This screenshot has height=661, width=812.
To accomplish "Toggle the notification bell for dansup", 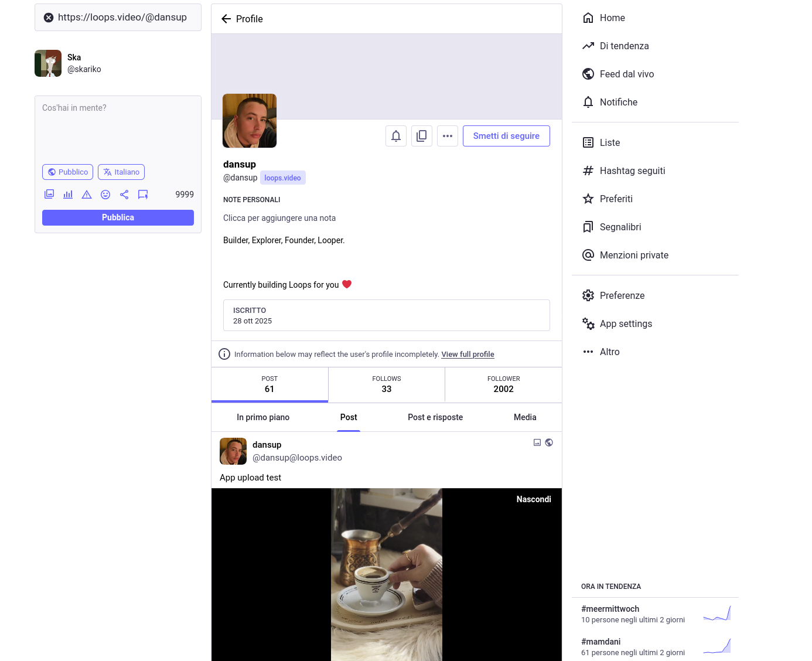I will [x=395, y=135].
